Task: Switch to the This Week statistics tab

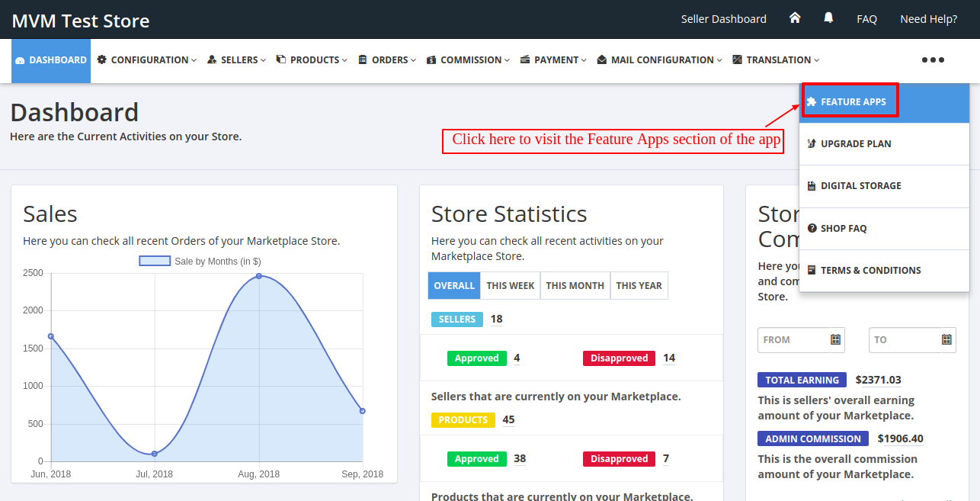Action: click(510, 285)
